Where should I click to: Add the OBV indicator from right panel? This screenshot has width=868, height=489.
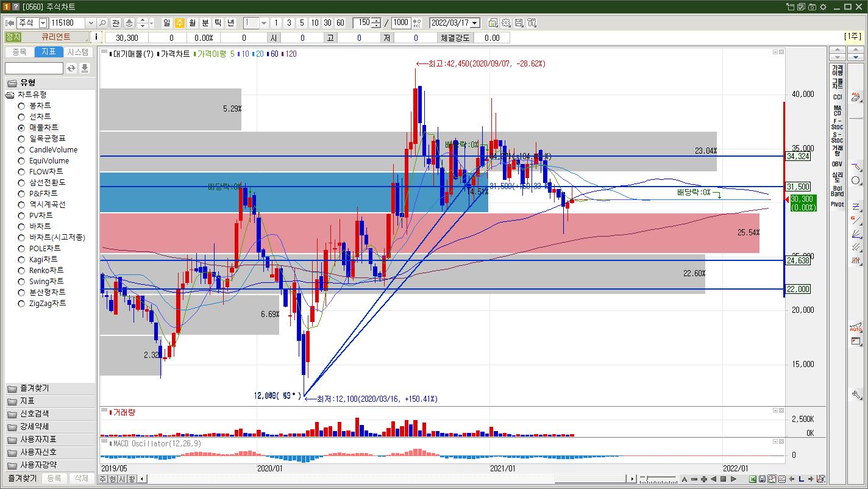point(838,164)
